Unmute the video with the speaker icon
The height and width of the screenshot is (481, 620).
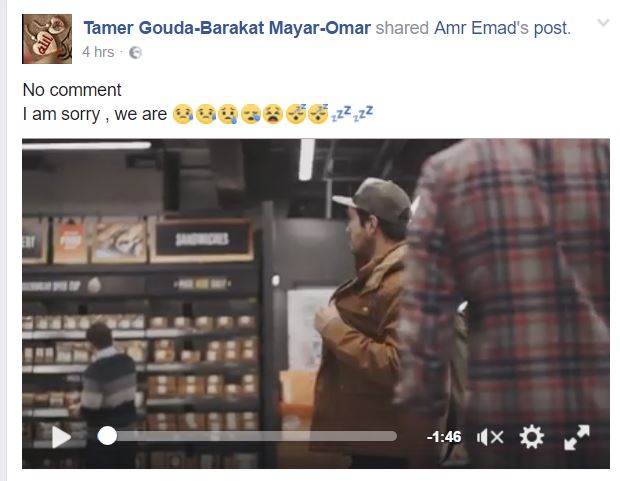click(490, 437)
